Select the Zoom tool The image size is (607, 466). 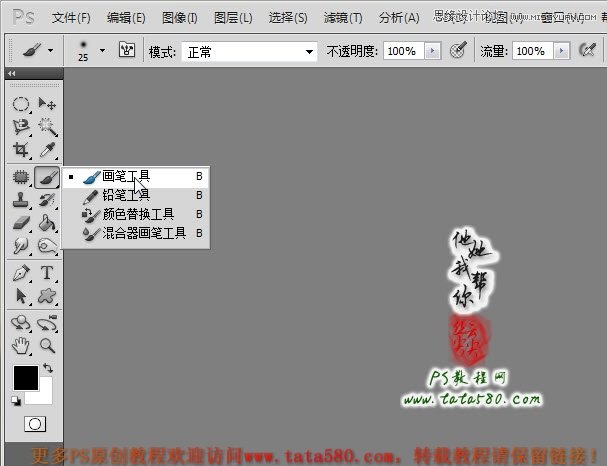(47, 346)
